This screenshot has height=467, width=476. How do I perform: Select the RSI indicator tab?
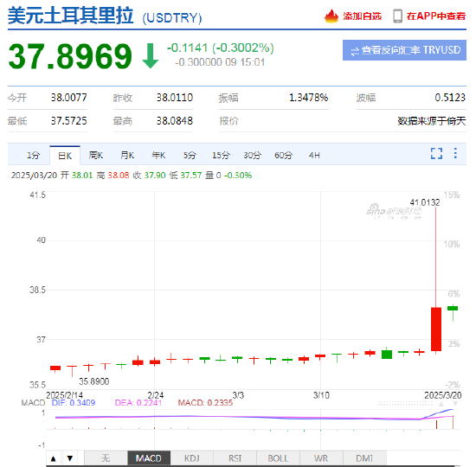click(235, 458)
